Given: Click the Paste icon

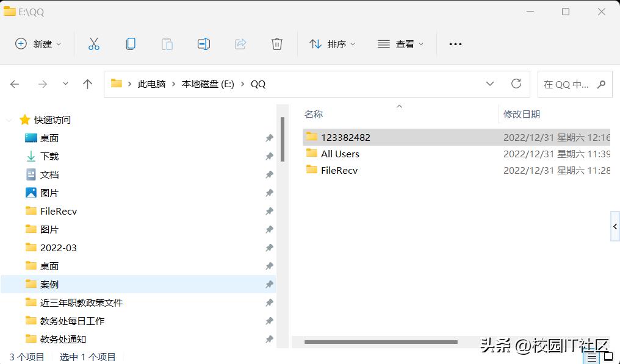Looking at the screenshot, I should (167, 43).
